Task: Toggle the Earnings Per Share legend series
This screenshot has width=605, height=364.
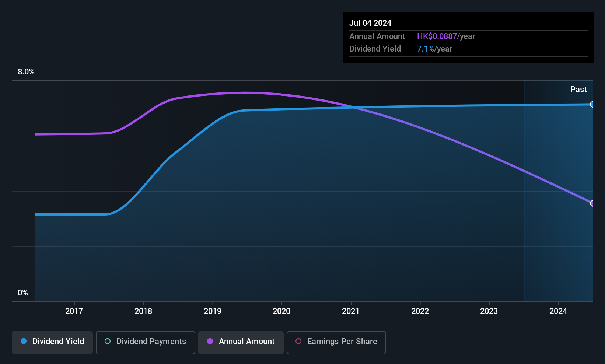Action: (x=336, y=343)
